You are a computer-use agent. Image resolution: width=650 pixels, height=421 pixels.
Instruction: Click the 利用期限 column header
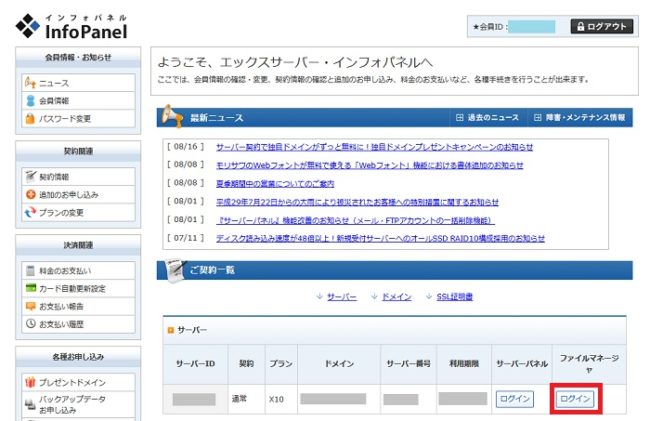pos(464,364)
